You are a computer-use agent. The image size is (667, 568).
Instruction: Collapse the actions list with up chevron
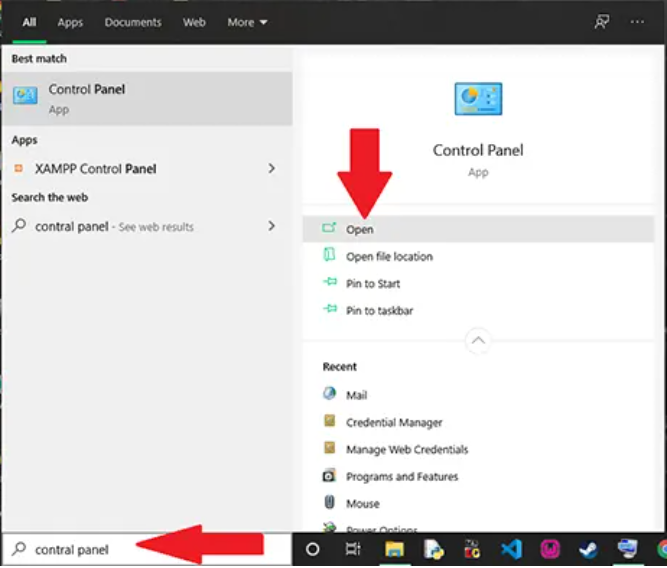pos(478,340)
